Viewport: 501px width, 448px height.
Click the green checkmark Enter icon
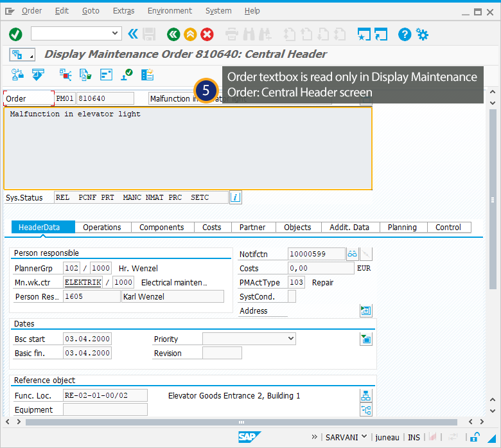(15, 34)
